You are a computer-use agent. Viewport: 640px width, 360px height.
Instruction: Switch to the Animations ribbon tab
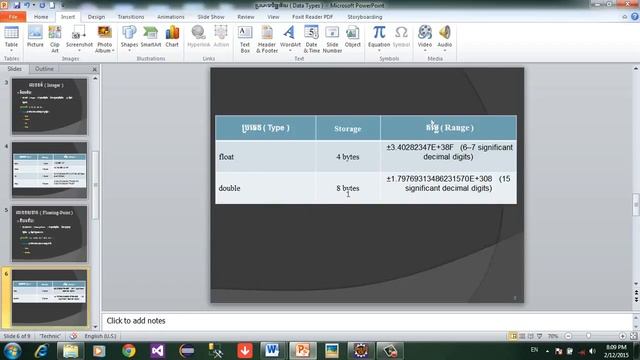coord(171,17)
